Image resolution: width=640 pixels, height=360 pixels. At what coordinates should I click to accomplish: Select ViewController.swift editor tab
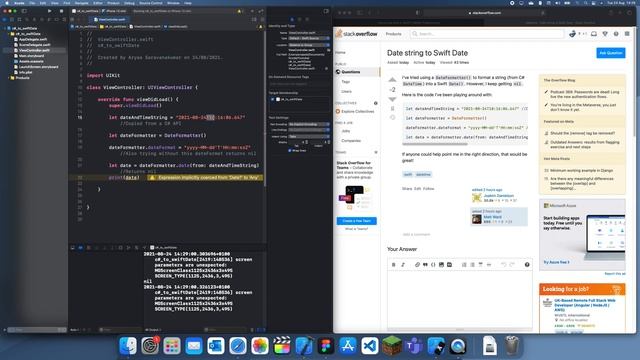tap(109, 19)
